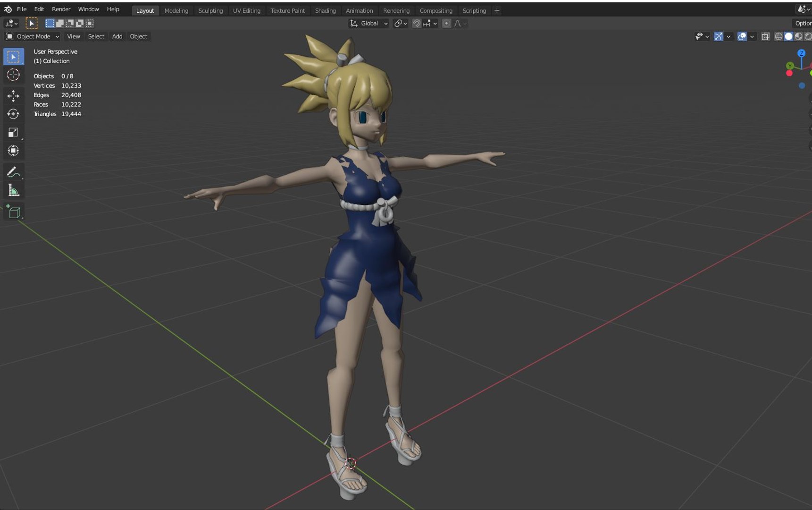This screenshot has width=812, height=510.
Task: Open the object visibility and selectability dropdown
Action: [702, 36]
